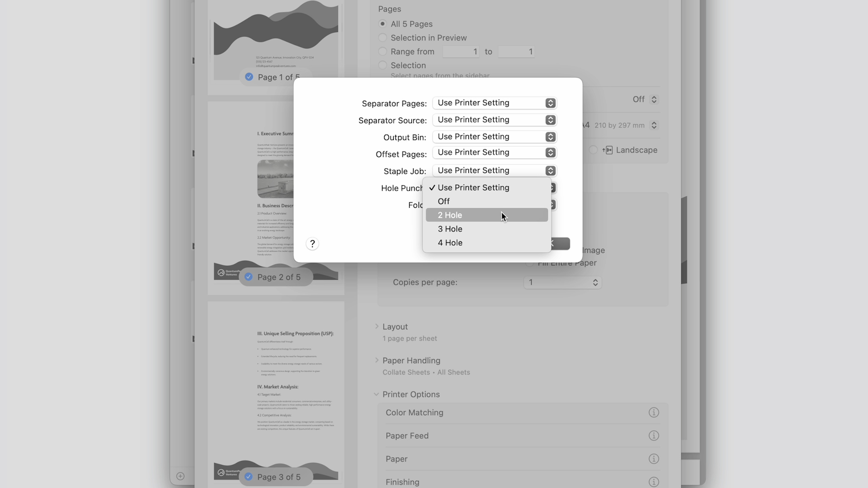Open the Staple Job dropdown
This screenshot has width=868, height=488.
[x=494, y=170]
